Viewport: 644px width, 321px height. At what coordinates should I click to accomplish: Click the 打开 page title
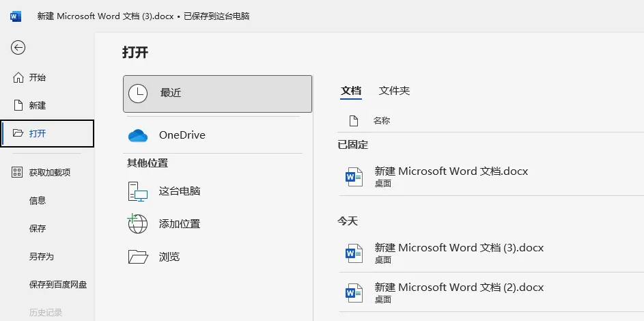pyautogui.click(x=135, y=53)
